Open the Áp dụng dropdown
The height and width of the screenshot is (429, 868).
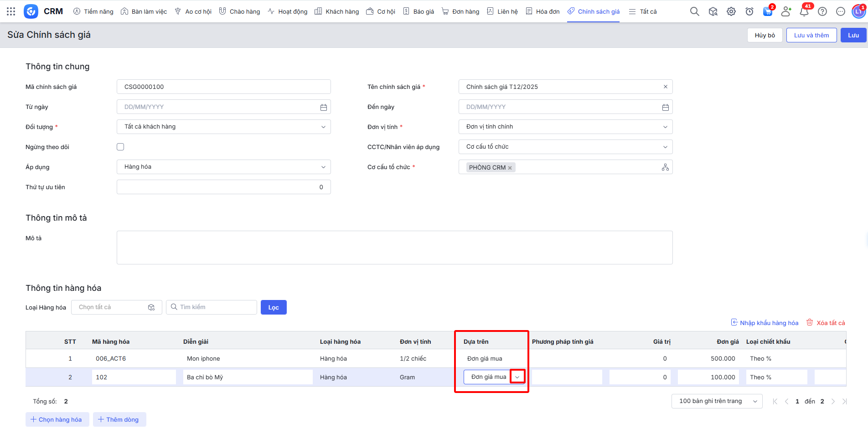pos(323,167)
